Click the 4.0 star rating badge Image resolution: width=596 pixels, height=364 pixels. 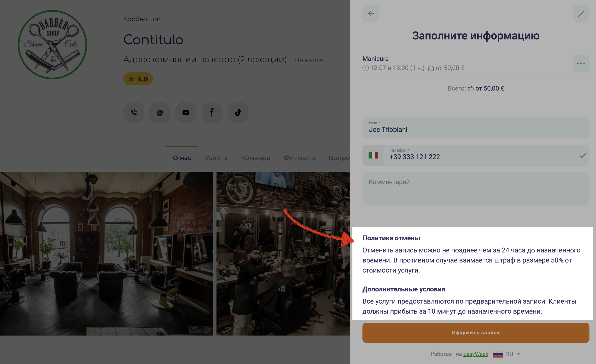[x=138, y=79]
